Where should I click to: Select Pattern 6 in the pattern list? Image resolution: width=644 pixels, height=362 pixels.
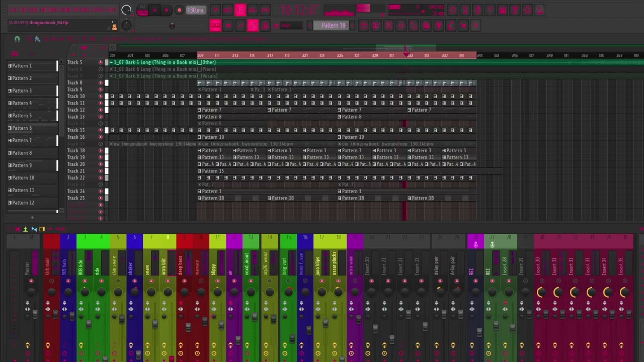32,128
